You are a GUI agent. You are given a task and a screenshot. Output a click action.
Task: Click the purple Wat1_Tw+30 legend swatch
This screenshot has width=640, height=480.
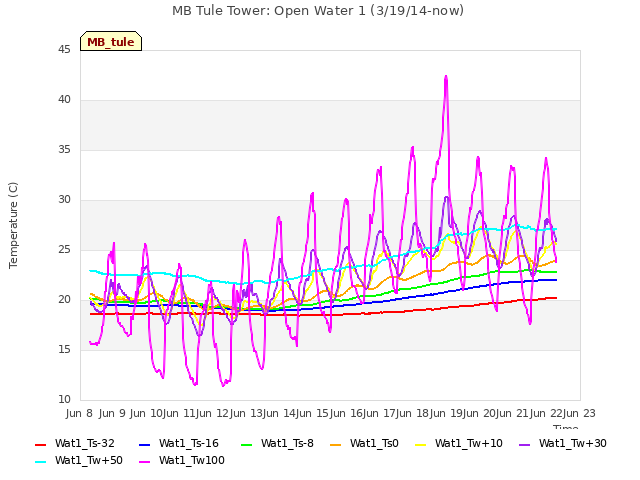point(524,444)
